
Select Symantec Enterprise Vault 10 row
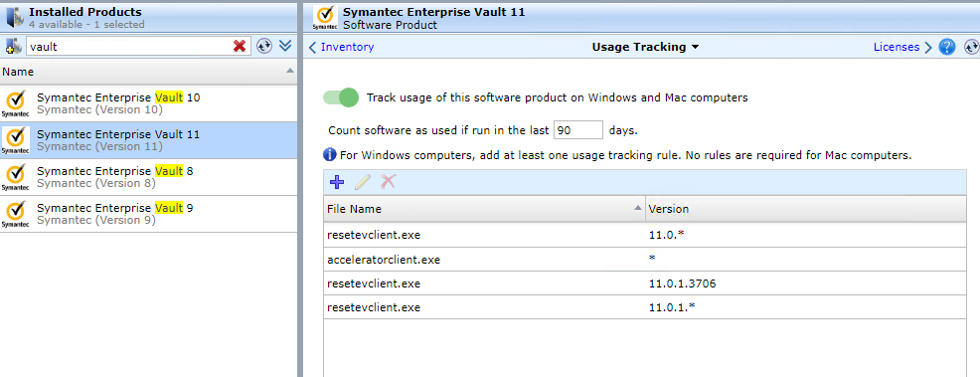click(148, 103)
